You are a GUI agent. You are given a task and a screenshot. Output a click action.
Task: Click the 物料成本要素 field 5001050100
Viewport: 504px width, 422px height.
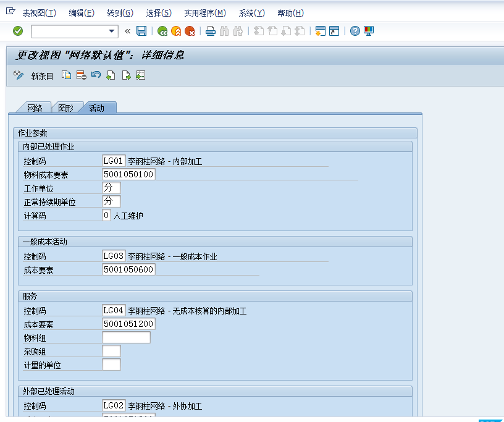coord(128,174)
